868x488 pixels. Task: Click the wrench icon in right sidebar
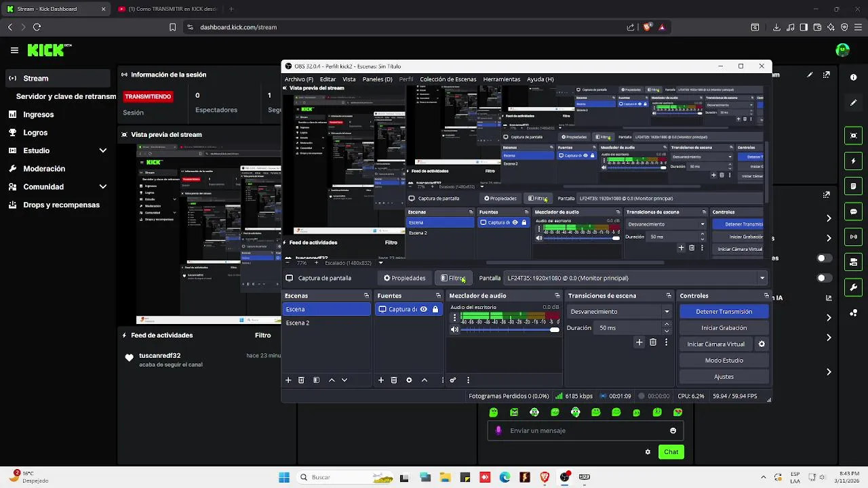coord(854,287)
